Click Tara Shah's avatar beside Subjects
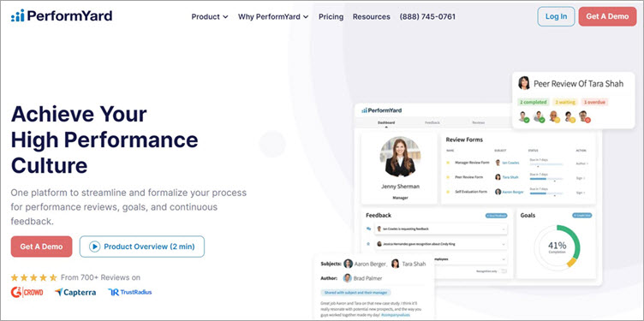Screen dimensions: 644x321 click(395, 264)
